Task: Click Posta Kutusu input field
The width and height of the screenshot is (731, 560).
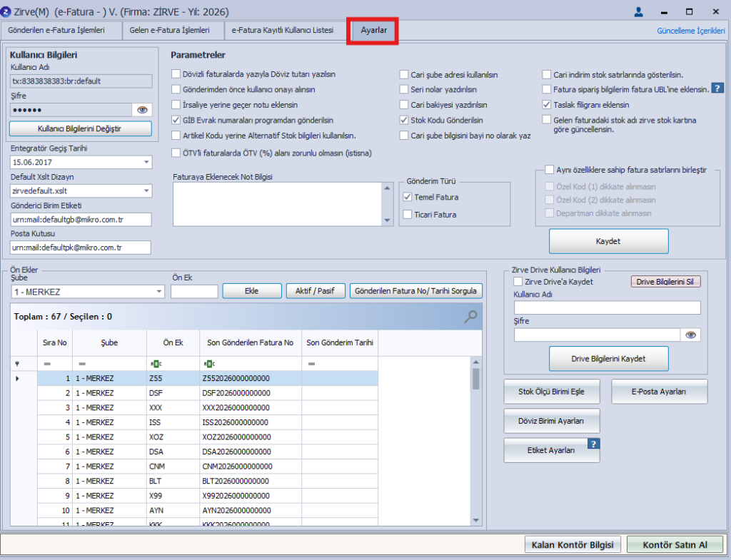Action: [81, 248]
